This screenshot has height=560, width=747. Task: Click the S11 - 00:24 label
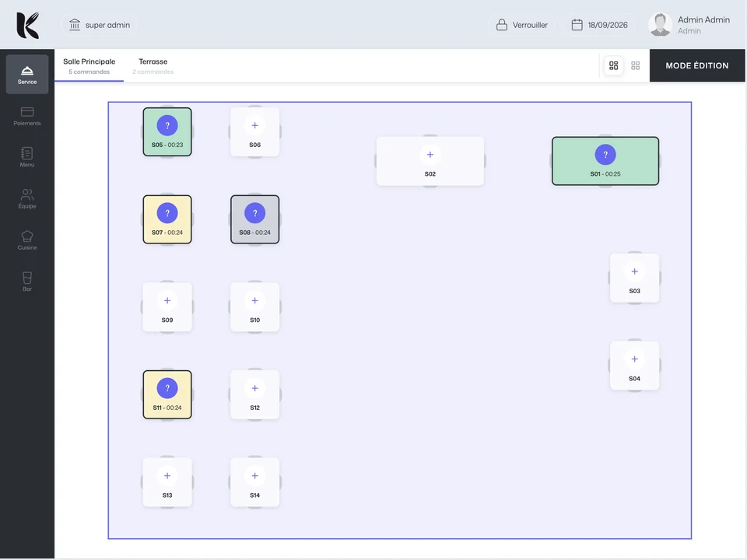(x=167, y=408)
